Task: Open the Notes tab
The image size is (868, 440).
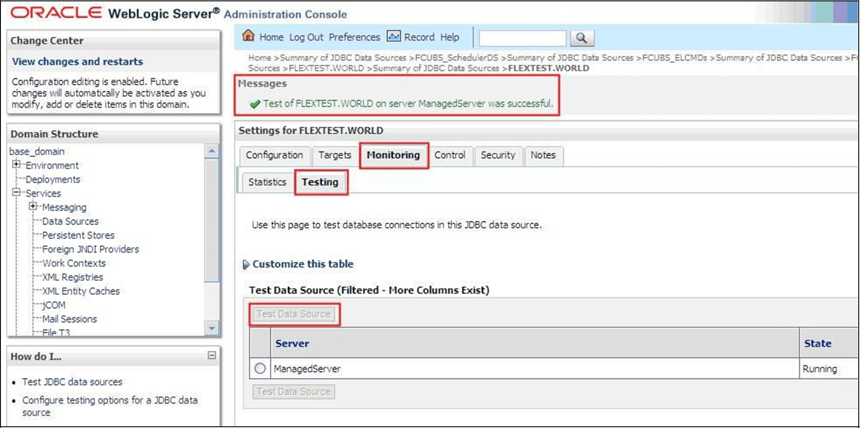Action: pyautogui.click(x=543, y=155)
